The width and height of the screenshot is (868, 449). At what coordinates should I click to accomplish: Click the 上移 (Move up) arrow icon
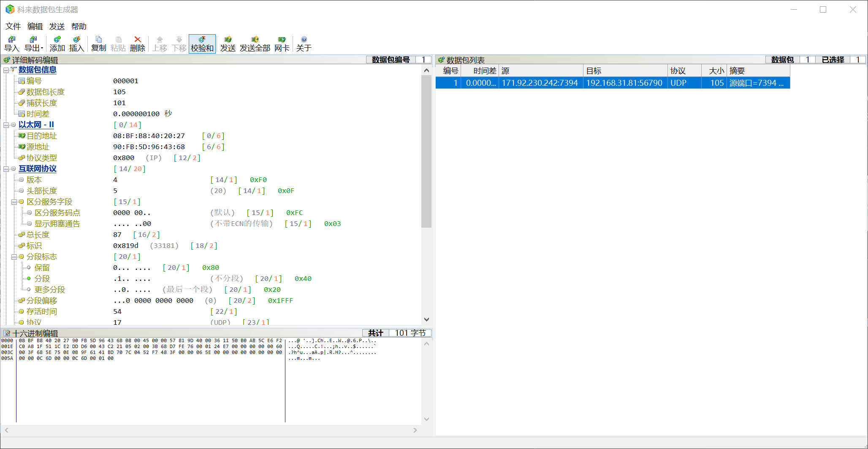(160, 44)
